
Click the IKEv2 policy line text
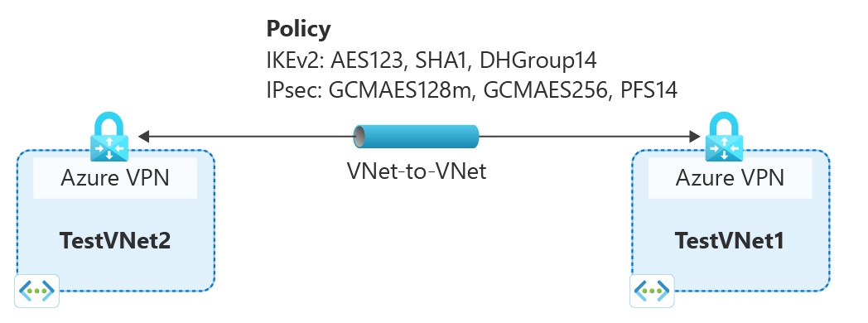pos(432,60)
